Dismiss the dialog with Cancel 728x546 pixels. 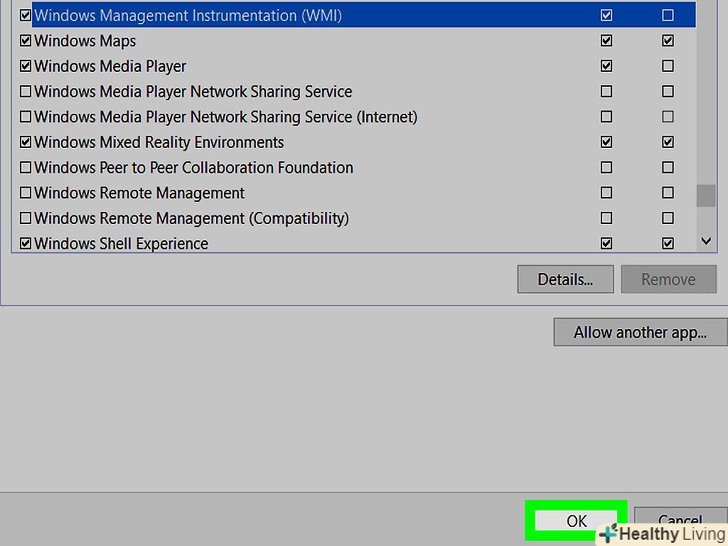click(681, 519)
